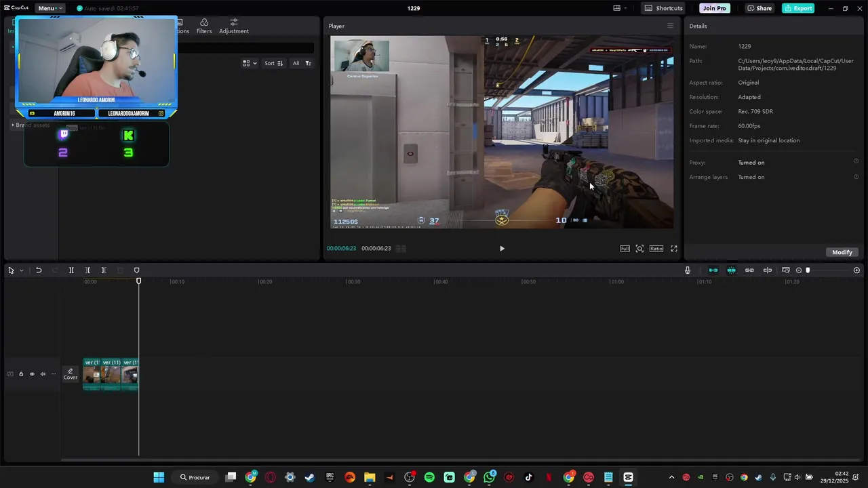The image size is (868, 488).
Task: Select the third ver (11) clip on timeline
Action: click(130, 374)
